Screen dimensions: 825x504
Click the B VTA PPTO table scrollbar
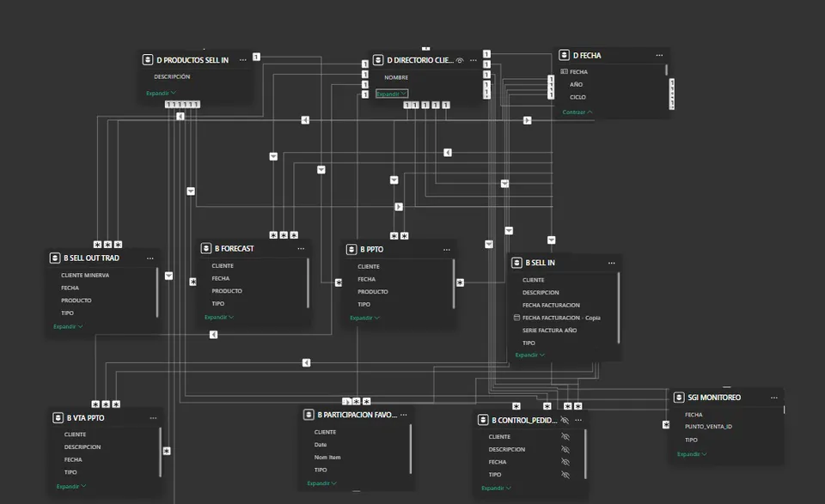click(x=160, y=452)
